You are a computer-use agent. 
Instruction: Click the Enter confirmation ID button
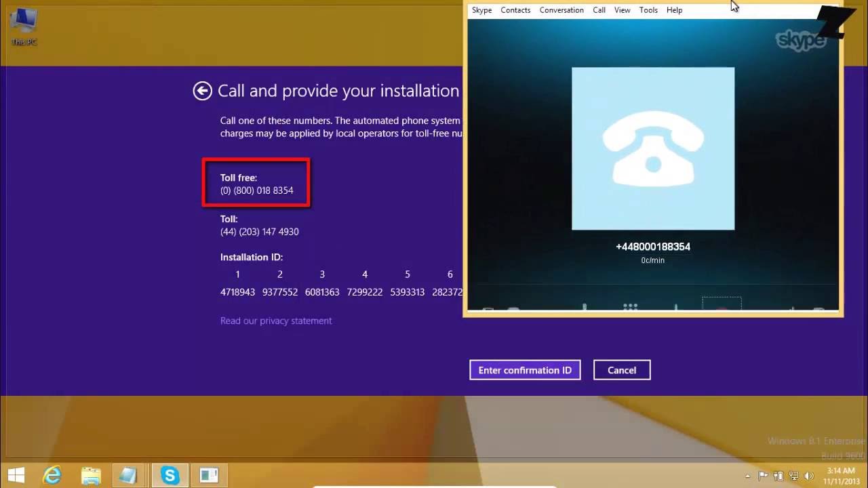point(525,370)
